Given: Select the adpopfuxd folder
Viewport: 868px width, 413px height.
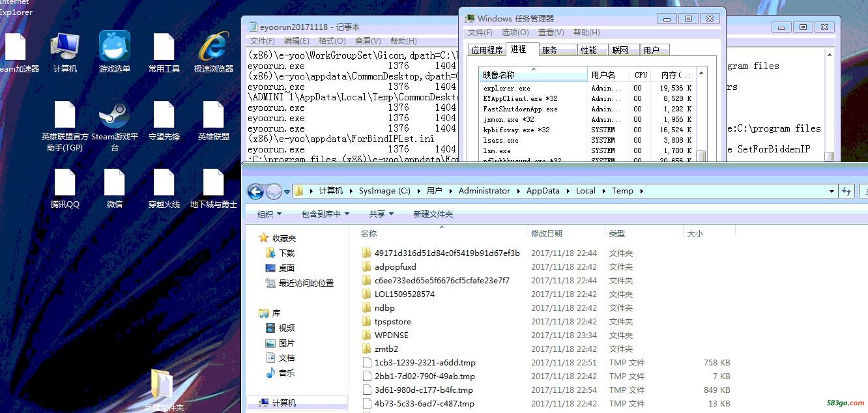Looking at the screenshot, I should pyautogui.click(x=396, y=266).
